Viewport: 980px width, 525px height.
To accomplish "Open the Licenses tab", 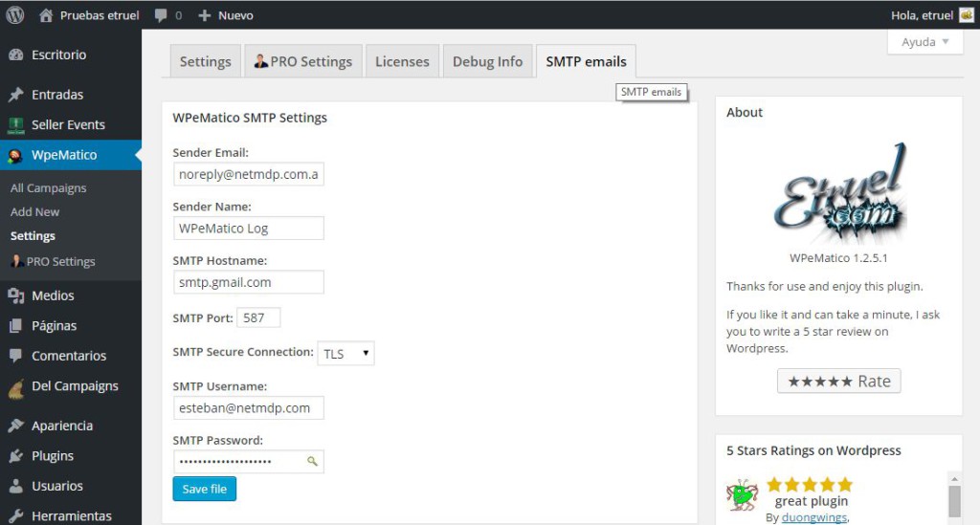I will point(402,61).
